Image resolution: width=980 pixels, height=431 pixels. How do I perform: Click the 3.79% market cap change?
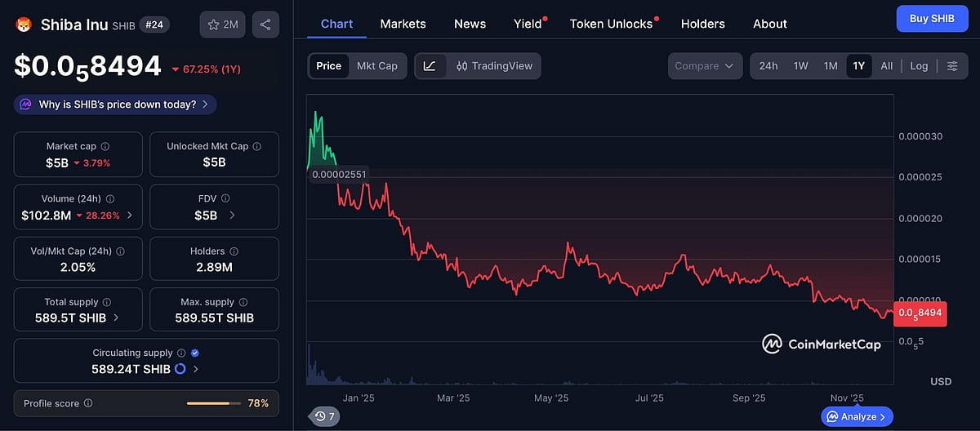91,163
